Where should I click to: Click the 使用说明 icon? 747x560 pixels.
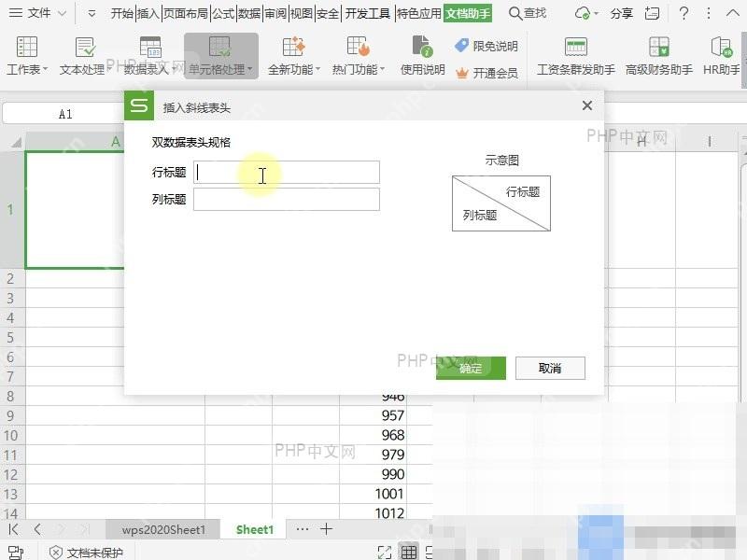pos(422,47)
